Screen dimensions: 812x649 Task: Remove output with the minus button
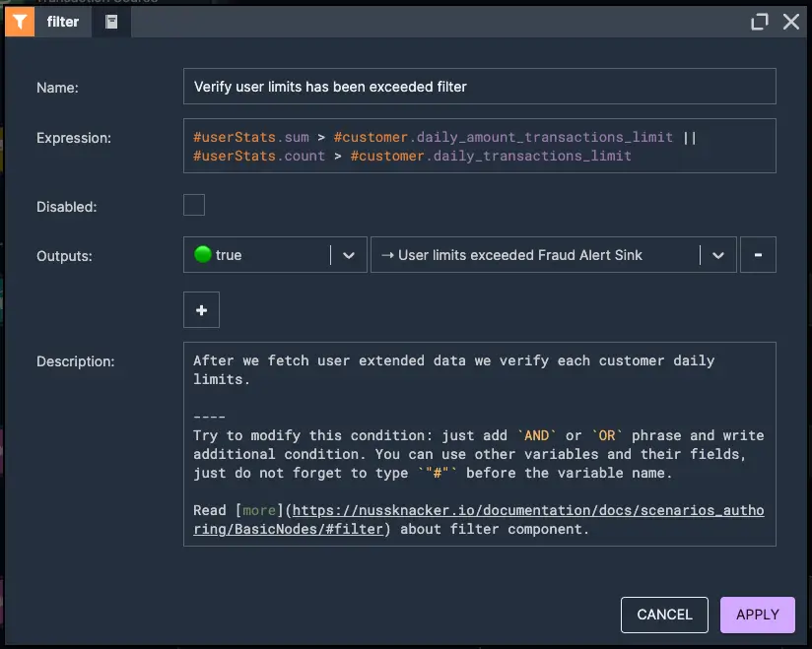pos(758,255)
